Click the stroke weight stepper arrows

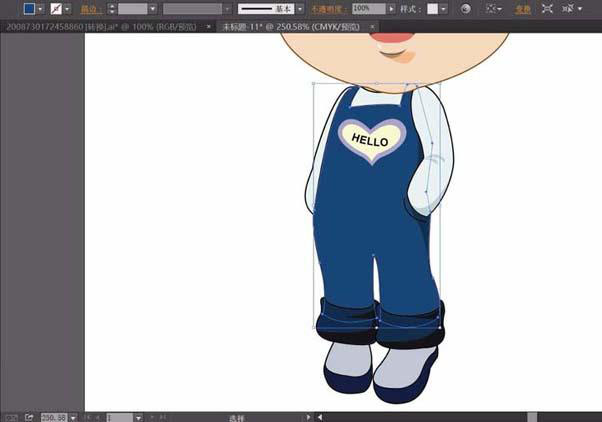[112, 9]
